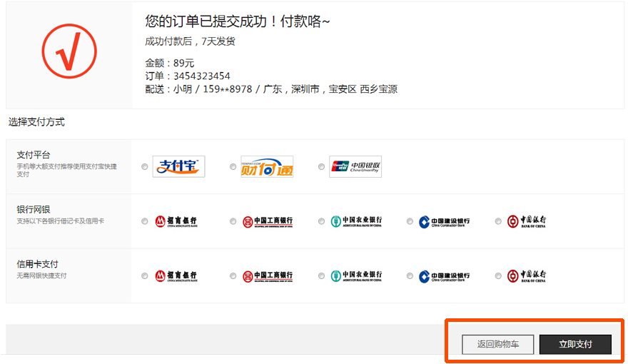
Task: Click the 选择支付方式 section title
Action: 36,122
